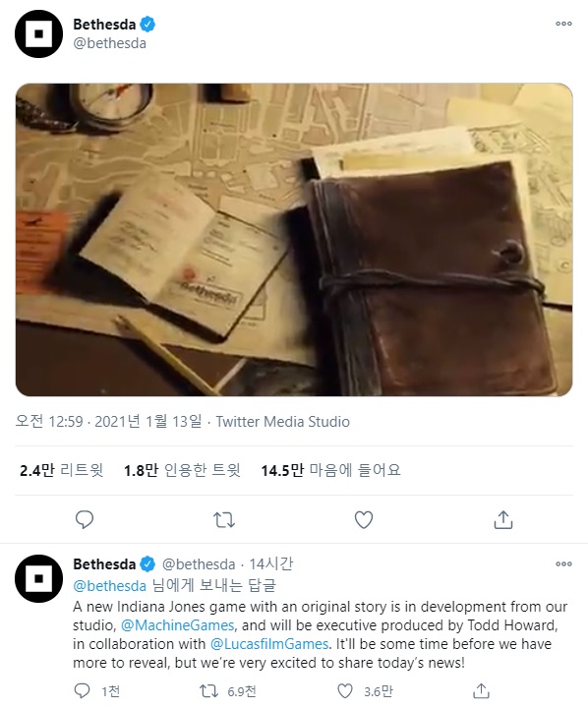Open the @LucasfilmGames mention link
588x709 pixels.
[269, 644]
